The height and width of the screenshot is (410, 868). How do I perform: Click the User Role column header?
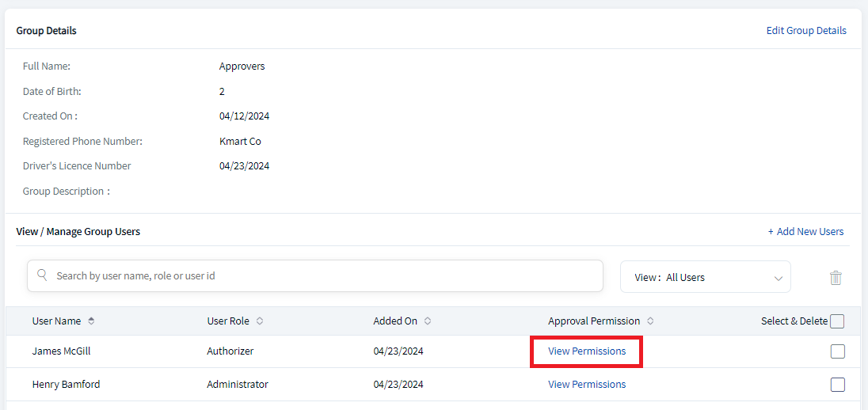pos(228,321)
